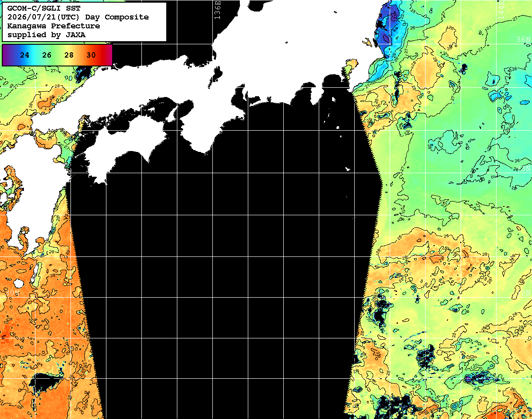The height and width of the screenshot is (419, 532).
Task: Click the 2026/07/21(UTC) Day Composite date line
Action: (x=78, y=17)
